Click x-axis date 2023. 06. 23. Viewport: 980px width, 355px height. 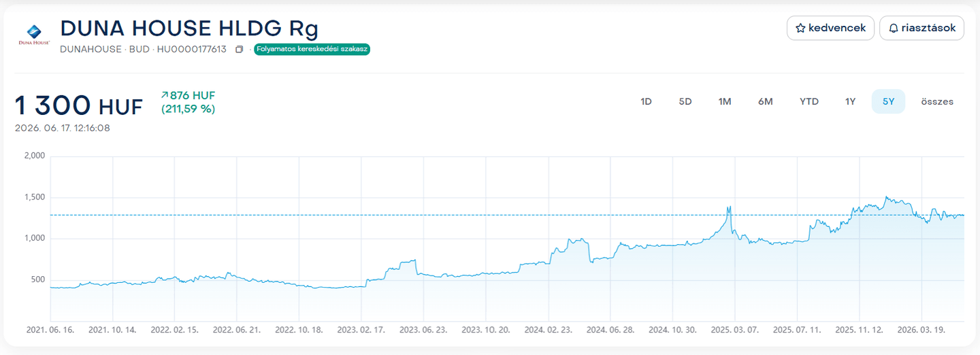pos(423,330)
